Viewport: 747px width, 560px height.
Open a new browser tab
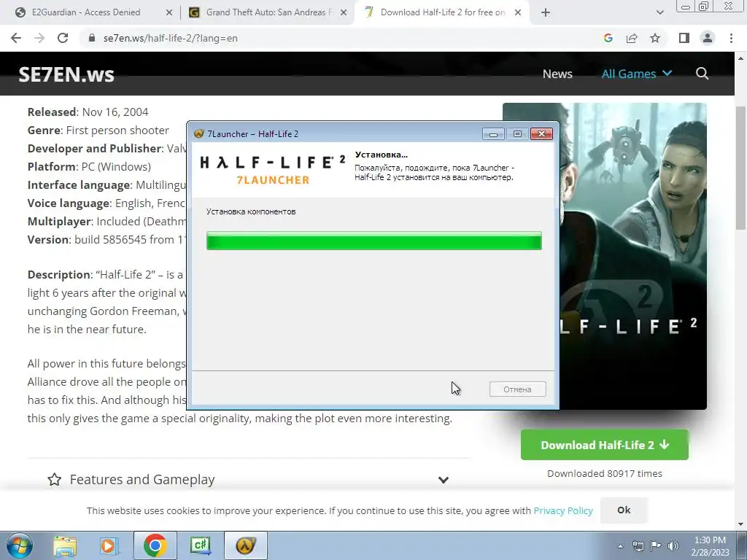tap(546, 13)
